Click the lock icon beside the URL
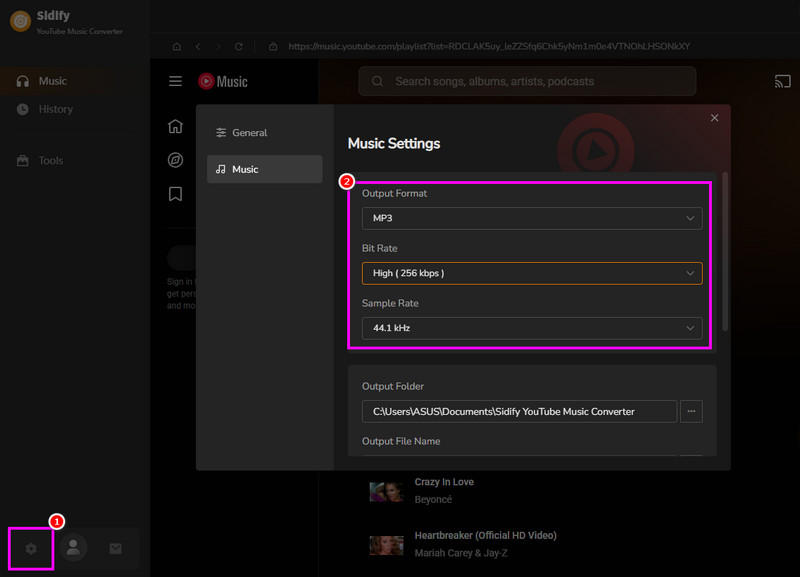The height and width of the screenshot is (577, 800). point(273,46)
